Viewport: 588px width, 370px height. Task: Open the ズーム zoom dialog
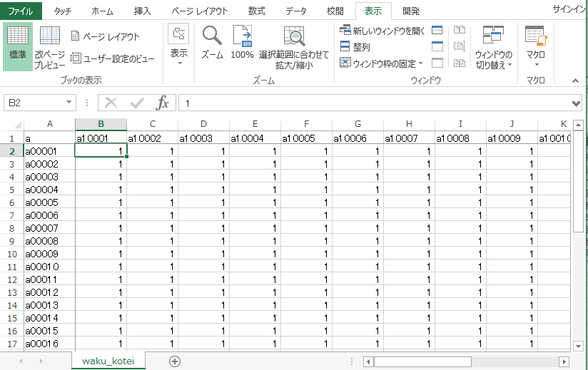[212, 43]
